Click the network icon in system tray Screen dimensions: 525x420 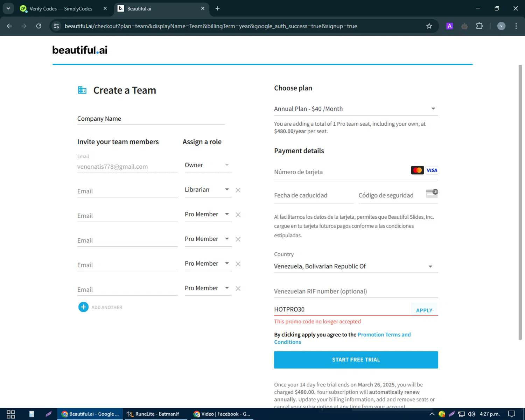[462, 414]
